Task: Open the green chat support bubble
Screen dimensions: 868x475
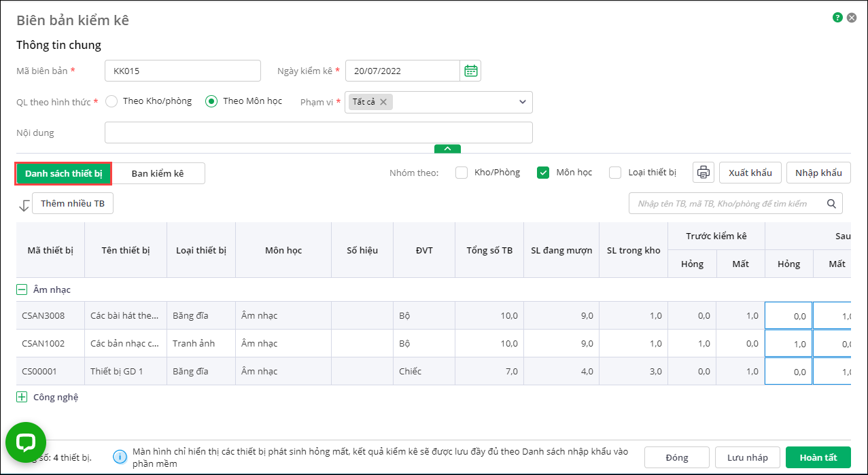Action: point(26,442)
